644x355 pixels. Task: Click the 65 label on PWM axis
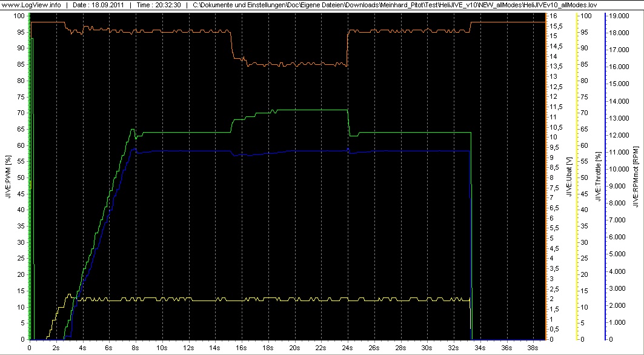coord(22,129)
